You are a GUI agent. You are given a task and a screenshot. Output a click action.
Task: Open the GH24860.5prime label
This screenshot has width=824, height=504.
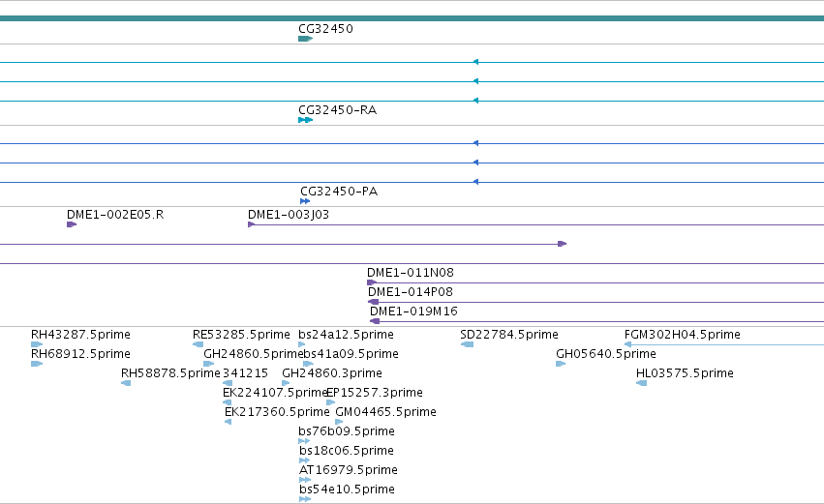[x=253, y=354]
